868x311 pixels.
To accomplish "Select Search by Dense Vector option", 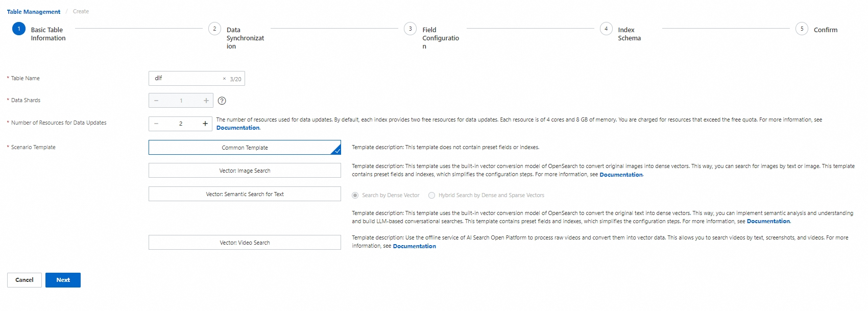I will [x=355, y=195].
